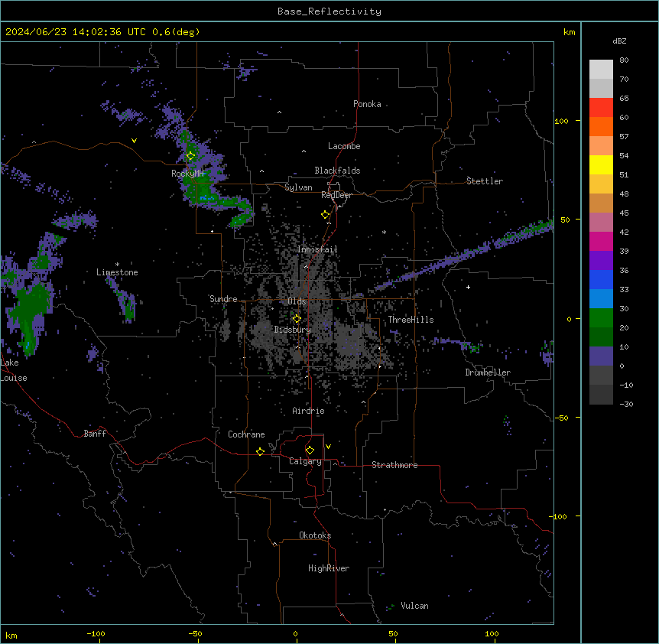This screenshot has height=644, width=659.
Task: Select the purple 36-39 dBZ legend swatch
Action: click(x=601, y=261)
